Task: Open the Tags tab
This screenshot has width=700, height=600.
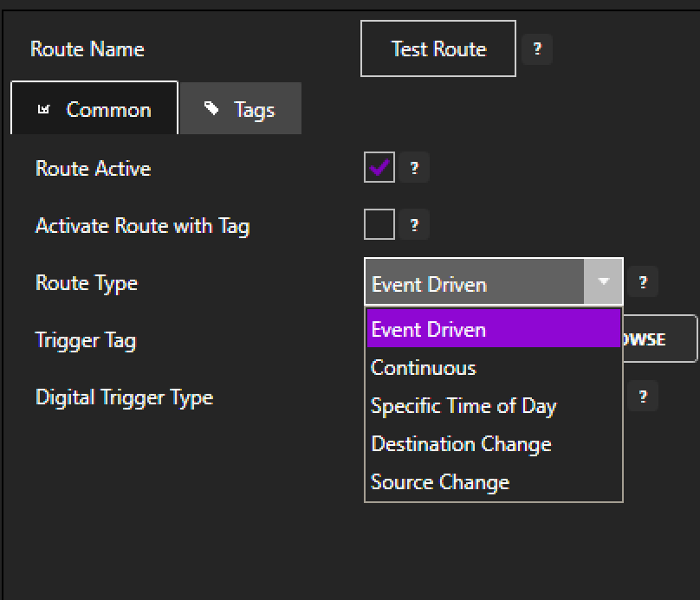Action: coord(241,109)
